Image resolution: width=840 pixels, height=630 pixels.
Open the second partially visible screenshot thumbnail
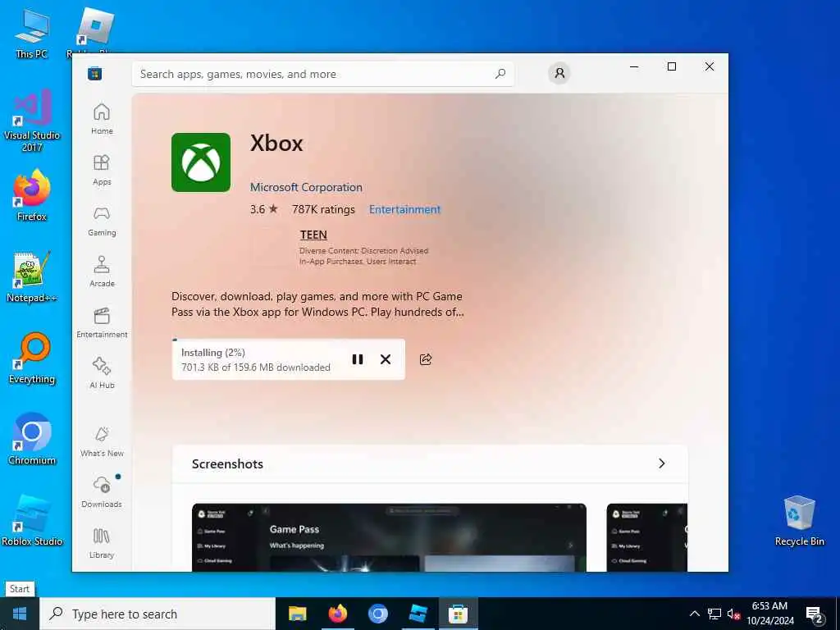pyautogui.click(x=646, y=537)
